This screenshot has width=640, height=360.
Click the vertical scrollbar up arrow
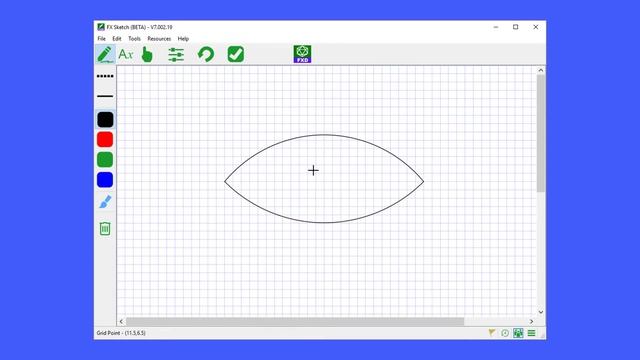[541, 70]
